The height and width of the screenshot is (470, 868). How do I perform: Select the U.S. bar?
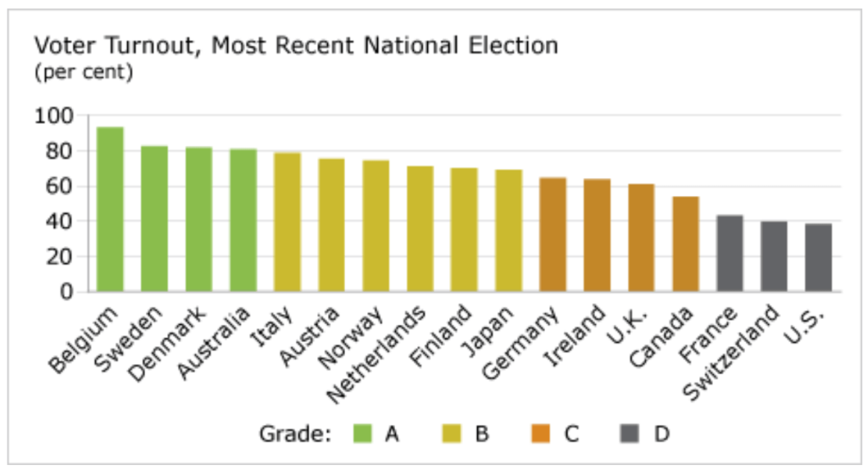pyautogui.click(x=819, y=258)
